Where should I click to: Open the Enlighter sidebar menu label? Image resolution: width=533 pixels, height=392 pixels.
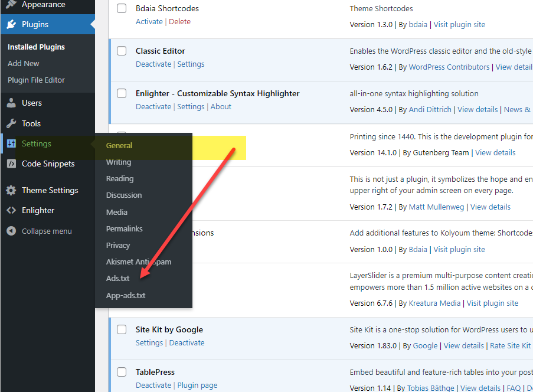coord(38,210)
